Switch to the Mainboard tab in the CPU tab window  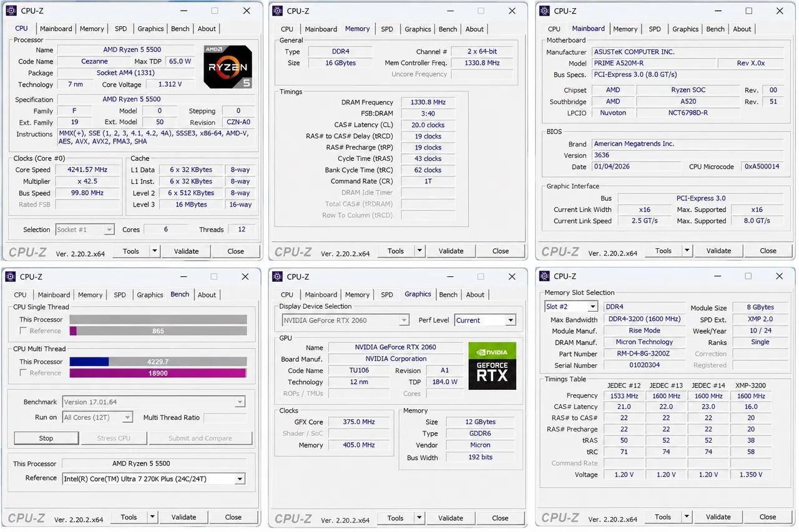coord(56,29)
